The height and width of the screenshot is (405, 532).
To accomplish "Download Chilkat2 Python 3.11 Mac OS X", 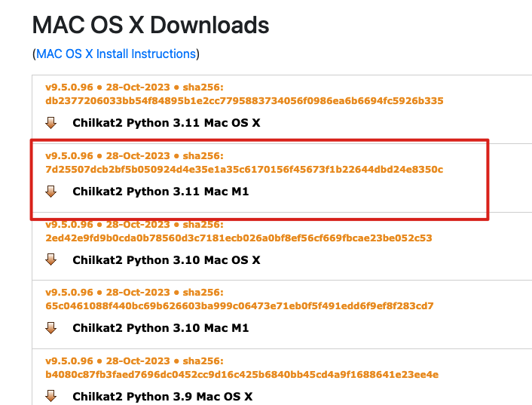I will [166, 123].
